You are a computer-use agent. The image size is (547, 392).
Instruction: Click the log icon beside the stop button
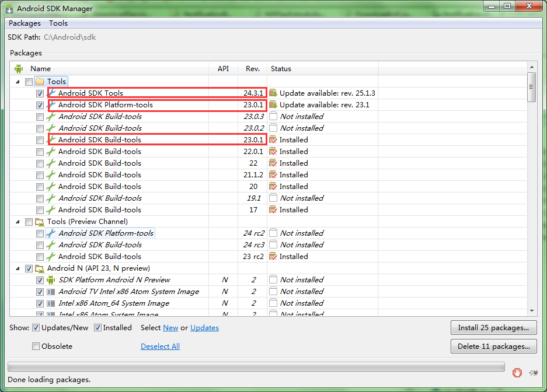pos(533,373)
